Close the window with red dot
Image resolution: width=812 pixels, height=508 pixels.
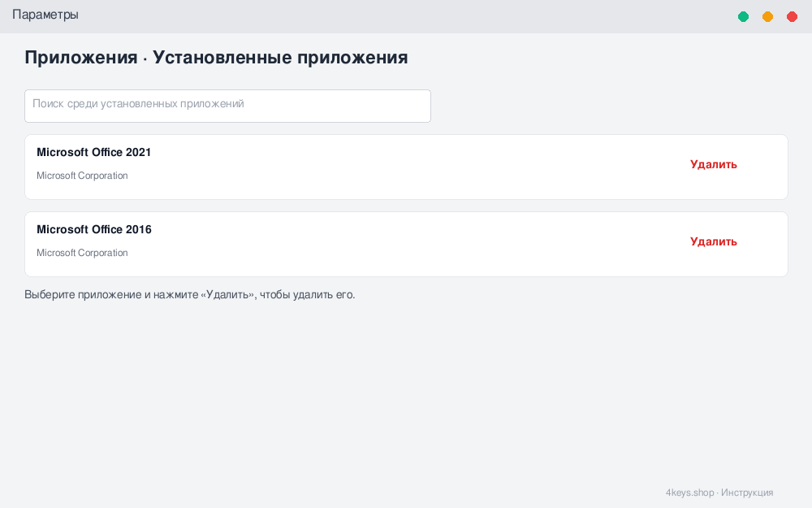coord(792,16)
